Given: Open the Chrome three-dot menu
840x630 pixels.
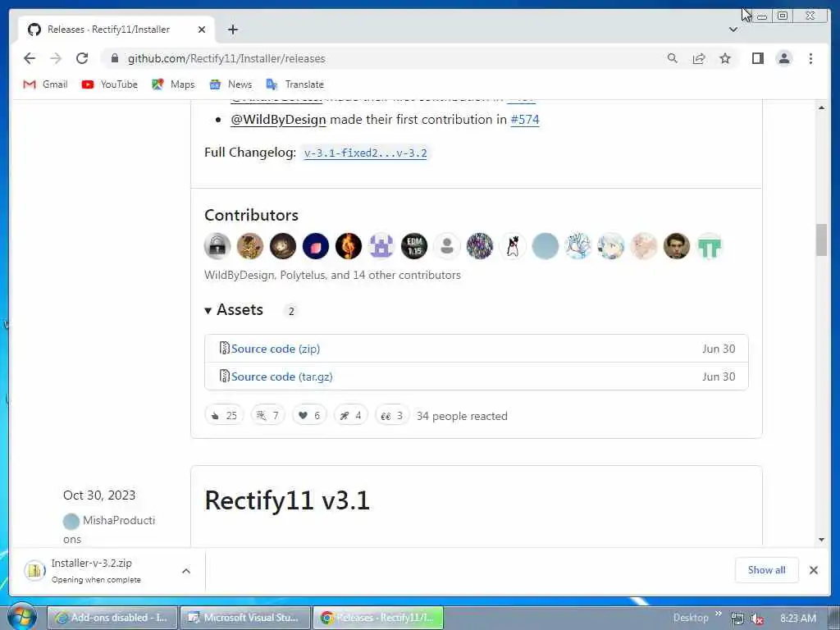Looking at the screenshot, I should pyautogui.click(x=810, y=58).
